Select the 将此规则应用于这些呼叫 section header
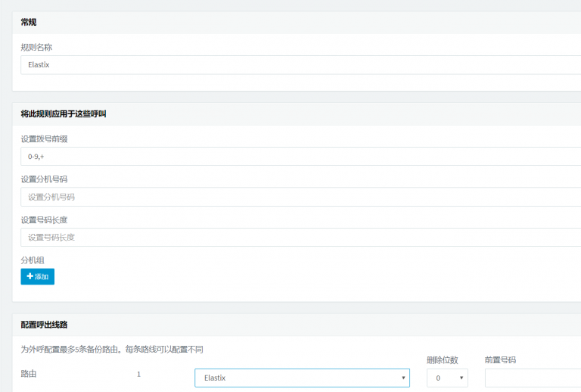The image size is (581, 392). click(64, 114)
